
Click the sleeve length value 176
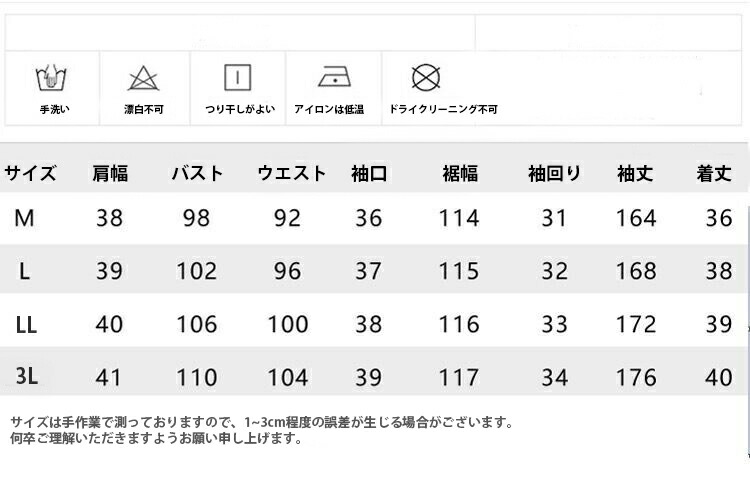pos(637,377)
